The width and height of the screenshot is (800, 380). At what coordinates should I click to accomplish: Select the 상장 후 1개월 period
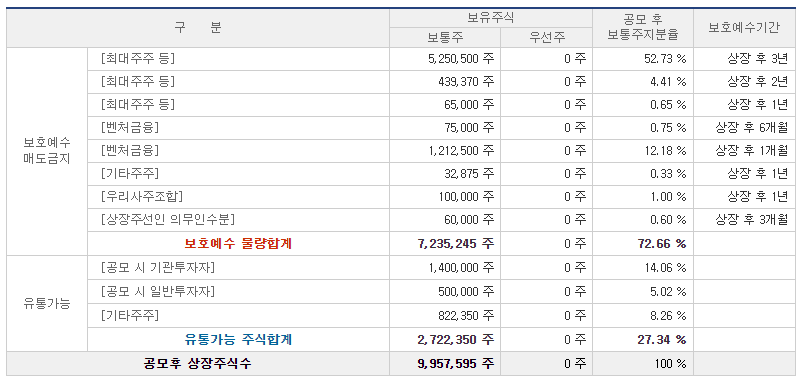pos(752,150)
